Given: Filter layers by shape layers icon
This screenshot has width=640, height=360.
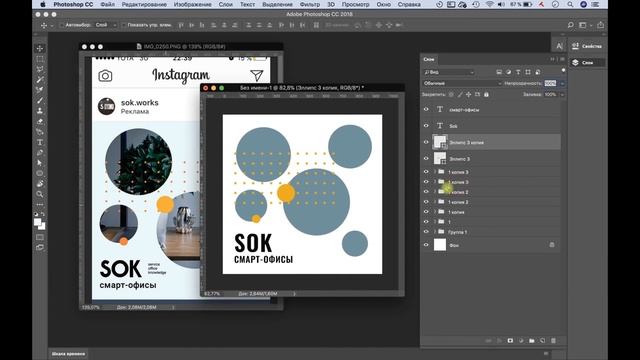Looking at the screenshot, I should coord(528,72).
